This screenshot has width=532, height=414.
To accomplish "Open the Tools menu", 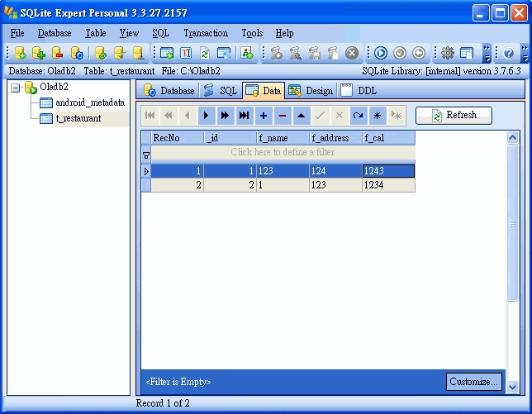I will point(252,33).
